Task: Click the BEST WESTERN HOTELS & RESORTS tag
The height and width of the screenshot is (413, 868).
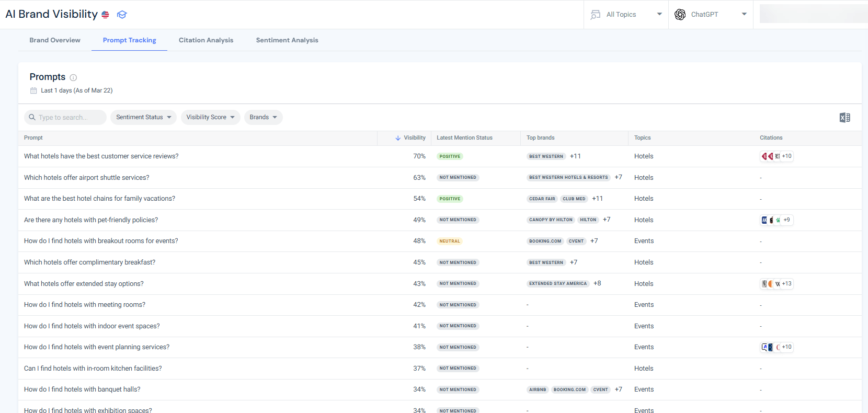Action: (568, 178)
